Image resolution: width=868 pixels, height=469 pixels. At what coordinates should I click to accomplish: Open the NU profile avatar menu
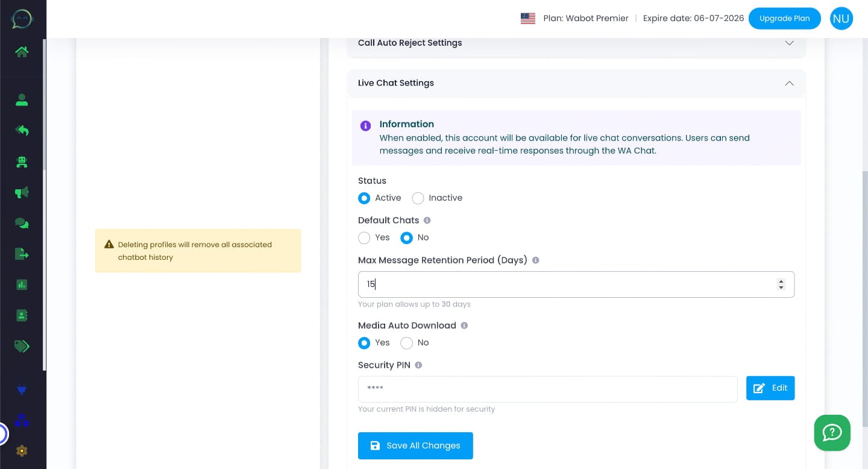tap(841, 18)
